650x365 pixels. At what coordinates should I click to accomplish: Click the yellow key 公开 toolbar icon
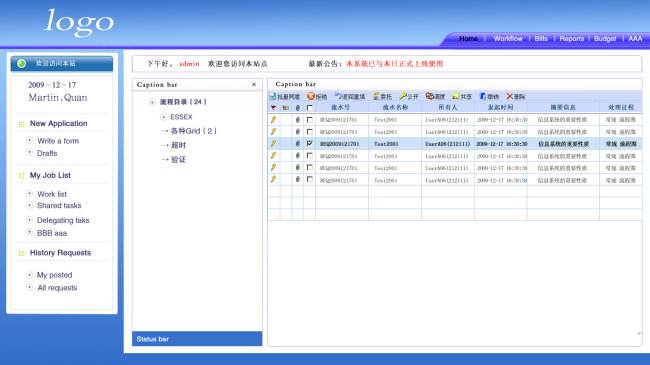(x=403, y=96)
